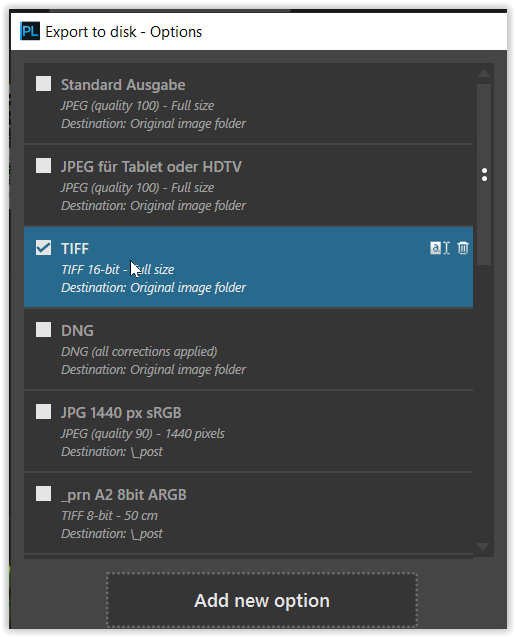This screenshot has width=515, height=637.
Task: Check the JPEG für Tablet oder HDTV box
Action: [x=43, y=166]
